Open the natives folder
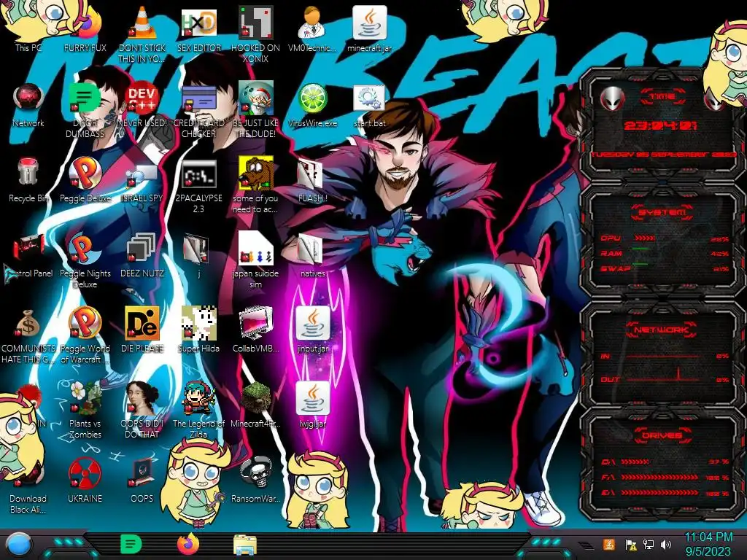747x560 pixels. pyautogui.click(x=312, y=254)
